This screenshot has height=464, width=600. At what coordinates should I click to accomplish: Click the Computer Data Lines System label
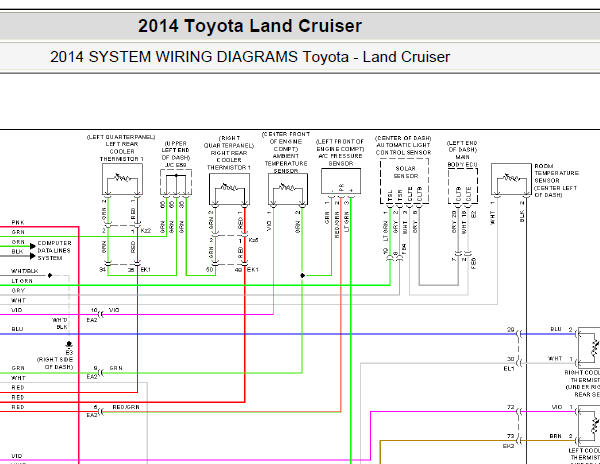pos(54,251)
